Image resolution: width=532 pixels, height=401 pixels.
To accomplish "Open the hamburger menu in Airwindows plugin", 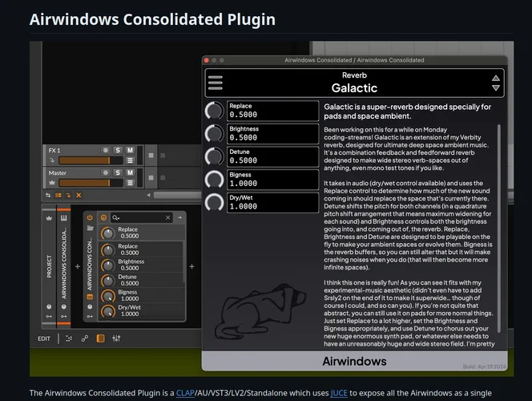I will [216, 83].
